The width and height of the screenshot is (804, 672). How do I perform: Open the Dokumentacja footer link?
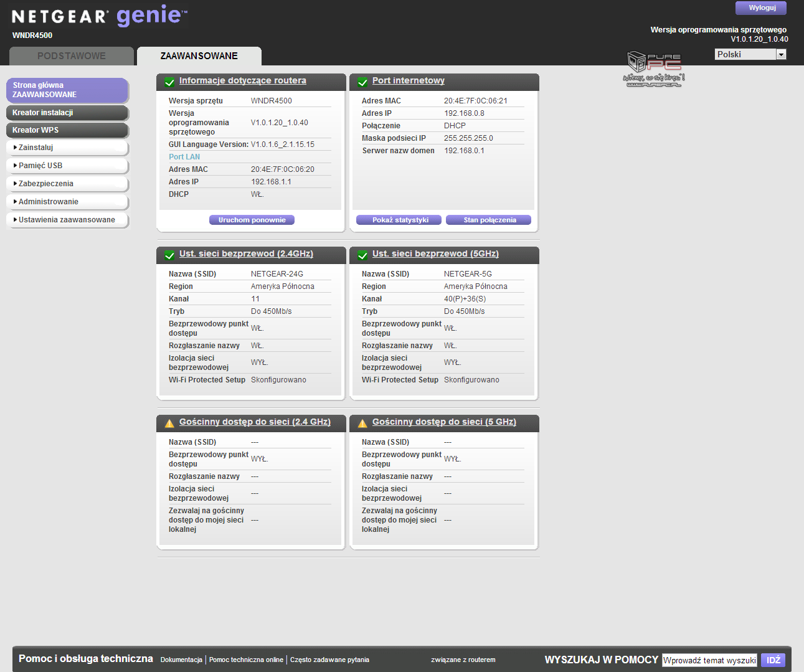[x=181, y=660]
